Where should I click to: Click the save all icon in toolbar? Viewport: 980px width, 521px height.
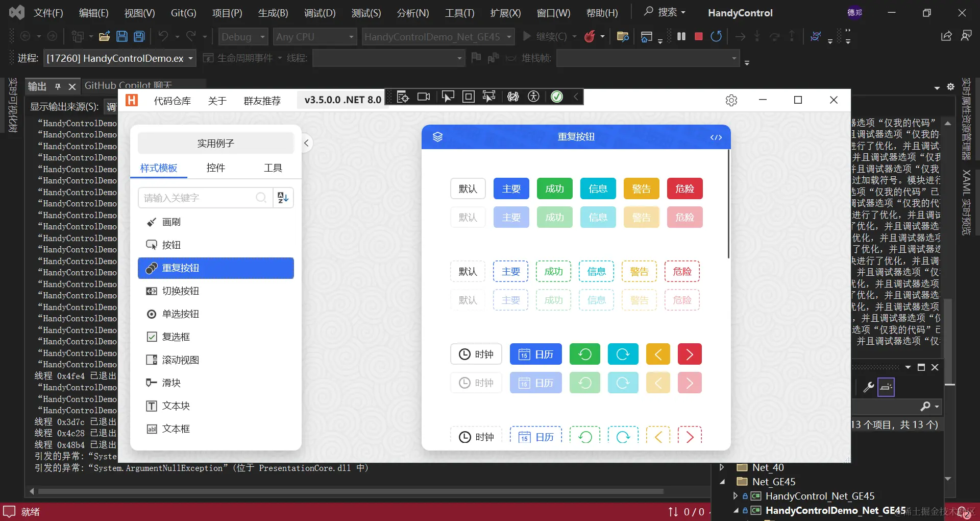139,36
